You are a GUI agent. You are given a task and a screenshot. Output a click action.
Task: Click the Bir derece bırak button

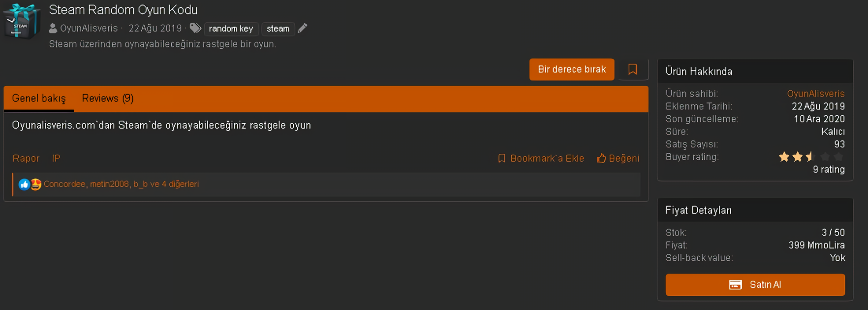click(572, 69)
